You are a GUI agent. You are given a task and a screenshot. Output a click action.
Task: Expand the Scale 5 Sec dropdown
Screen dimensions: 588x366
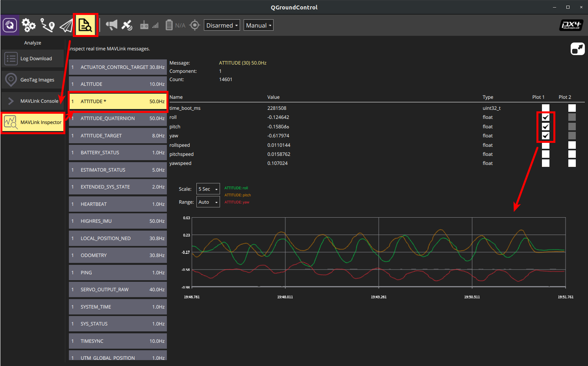tap(208, 189)
